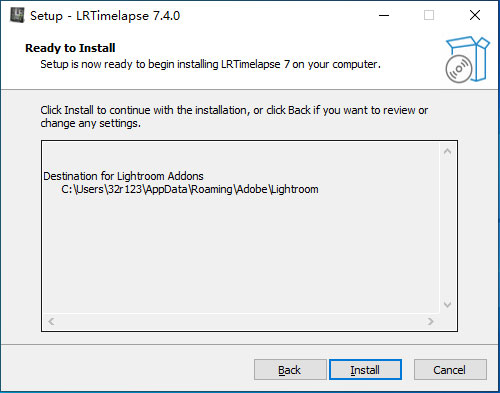This screenshot has height=393, width=500.
Task: Click the horizontal scrollbar track
Action: pyautogui.click(x=241, y=321)
